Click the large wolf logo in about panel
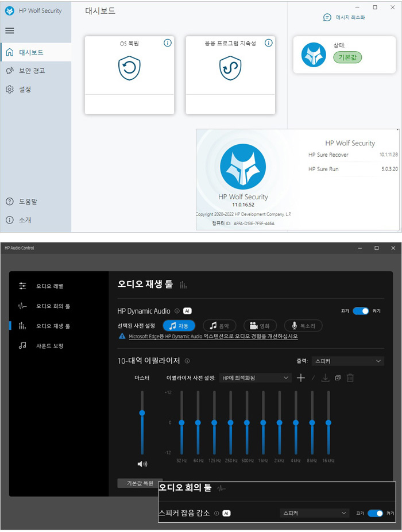 point(243,167)
